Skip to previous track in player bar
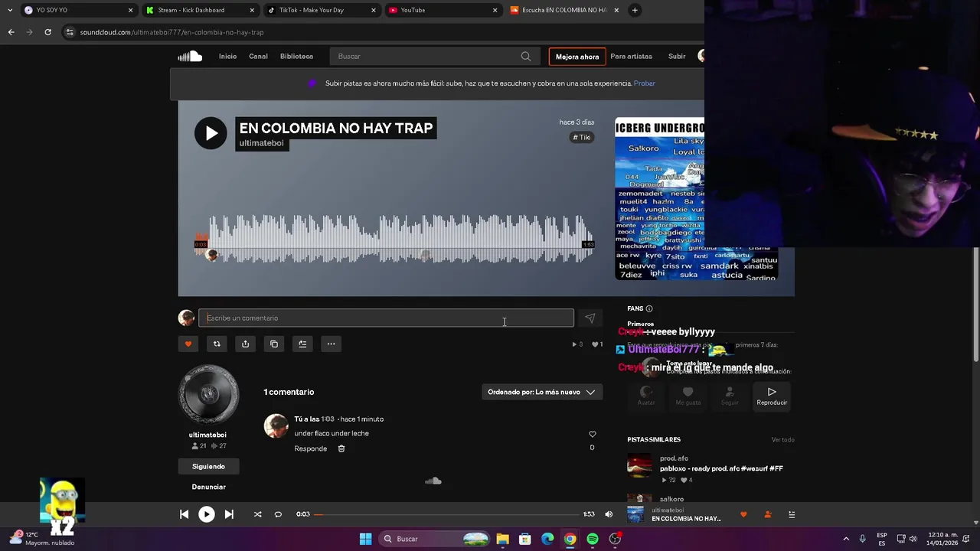 pyautogui.click(x=184, y=514)
